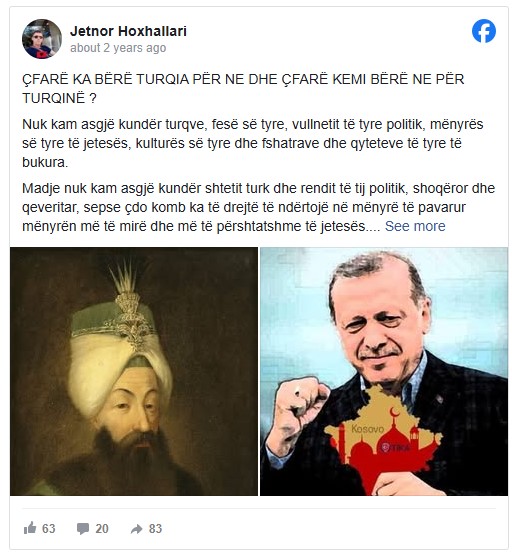Click the Kosovo label on the map
Image resolution: width=512 pixels, height=553 pixels.
pyautogui.click(x=367, y=429)
